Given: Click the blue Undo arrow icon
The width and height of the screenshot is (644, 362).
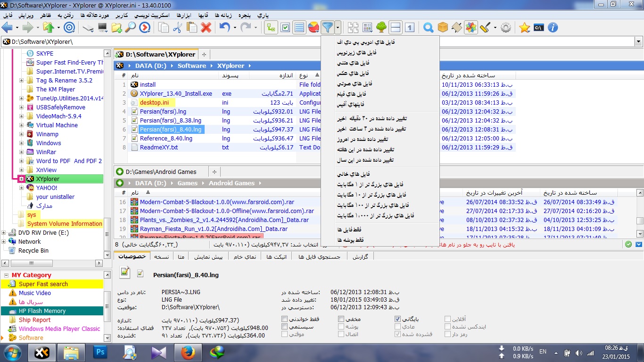Looking at the screenshot, I should point(224,28).
